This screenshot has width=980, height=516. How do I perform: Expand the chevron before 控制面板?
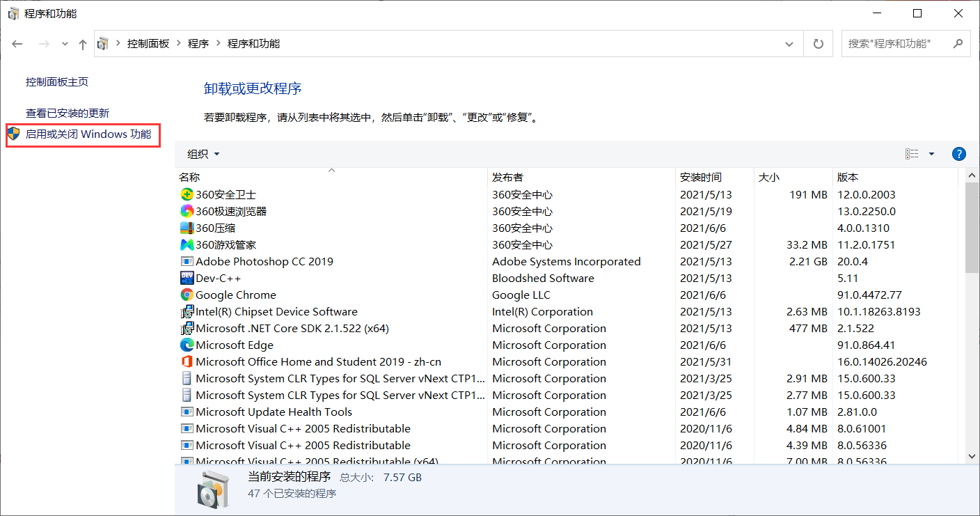[118, 44]
